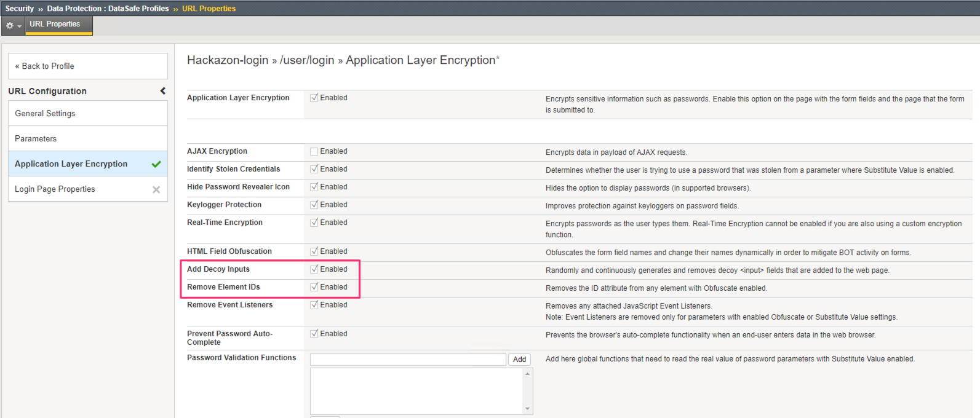This screenshot has width=980, height=418.
Task: Click scroll-up arrow in validation functions list
Action: (x=527, y=374)
